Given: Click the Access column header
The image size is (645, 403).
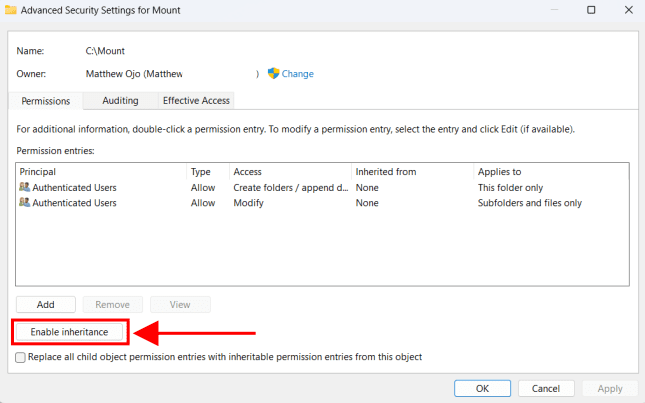Looking at the screenshot, I should tap(288, 172).
